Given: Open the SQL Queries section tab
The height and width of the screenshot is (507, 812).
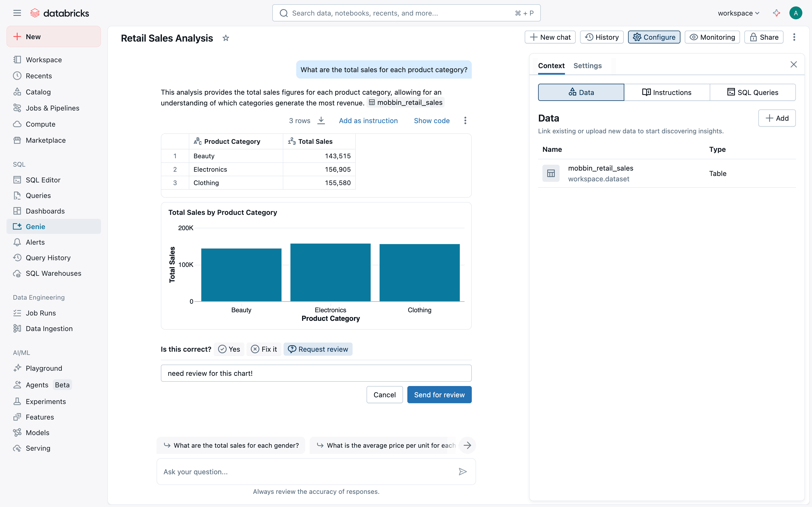Looking at the screenshot, I should pyautogui.click(x=753, y=92).
